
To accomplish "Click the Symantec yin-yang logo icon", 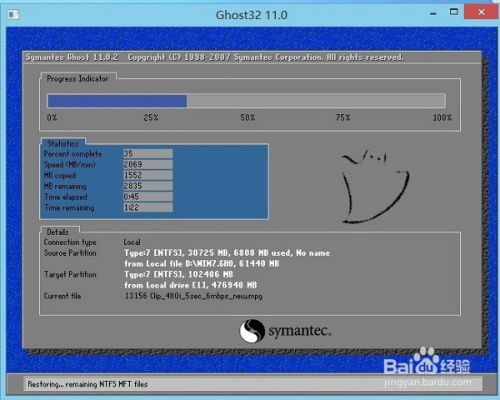I will (252, 331).
